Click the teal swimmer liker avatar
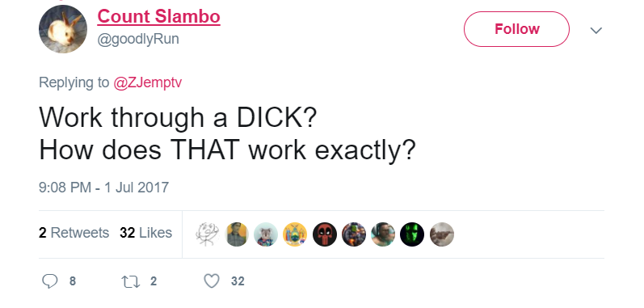This screenshot has width=644, height=308. click(383, 234)
